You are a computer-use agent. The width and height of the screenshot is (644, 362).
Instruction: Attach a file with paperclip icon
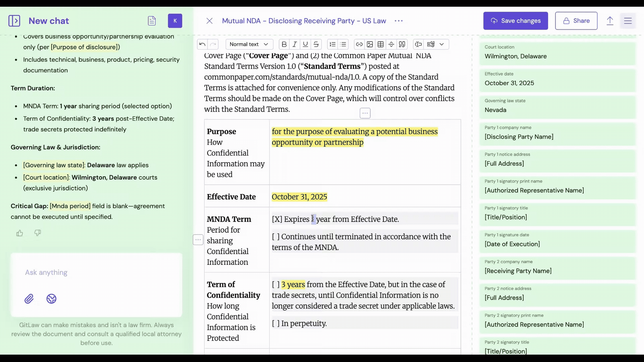tap(29, 299)
